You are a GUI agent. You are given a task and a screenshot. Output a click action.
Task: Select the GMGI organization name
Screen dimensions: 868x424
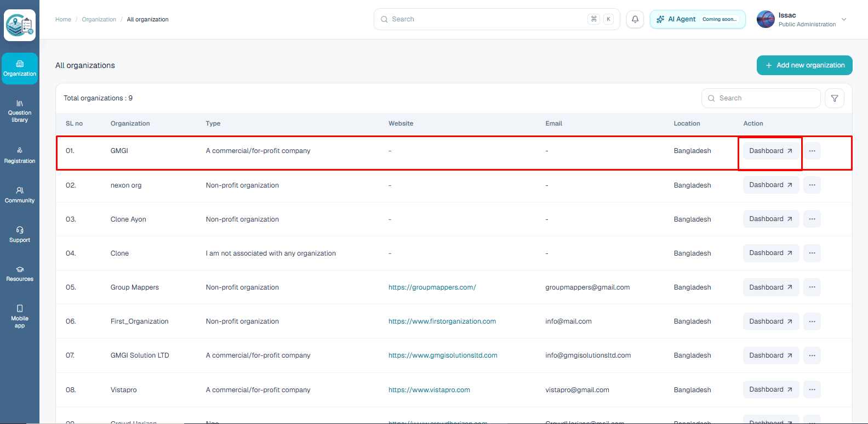(x=119, y=151)
